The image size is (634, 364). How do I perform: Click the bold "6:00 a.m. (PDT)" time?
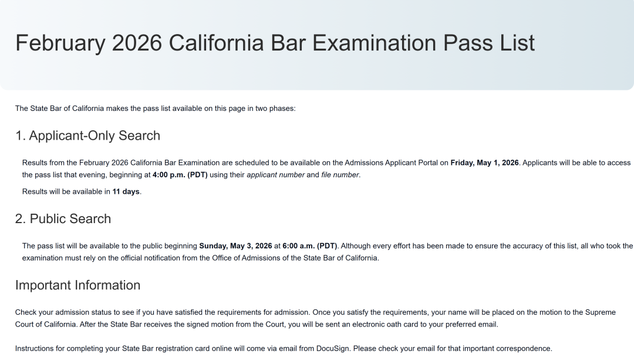pos(309,246)
